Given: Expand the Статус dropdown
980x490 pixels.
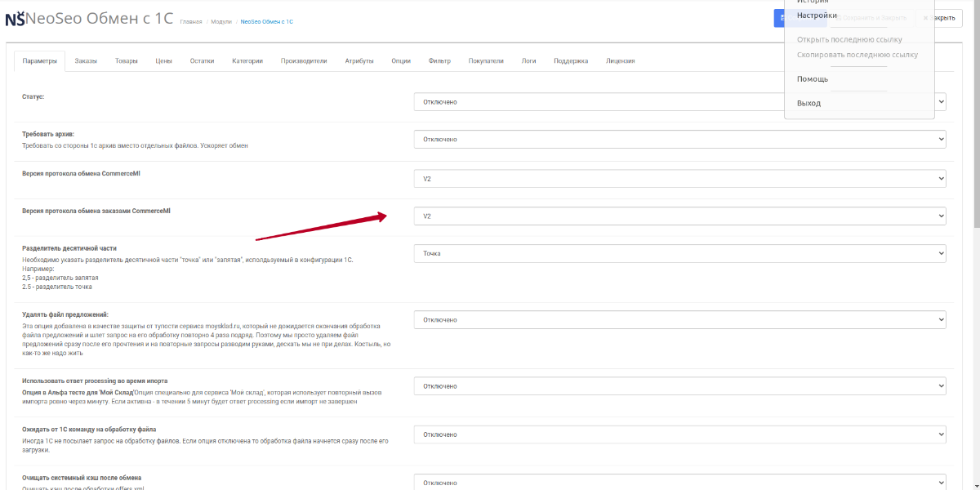Looking at the screenshot, I should click(x=680, y=102).
